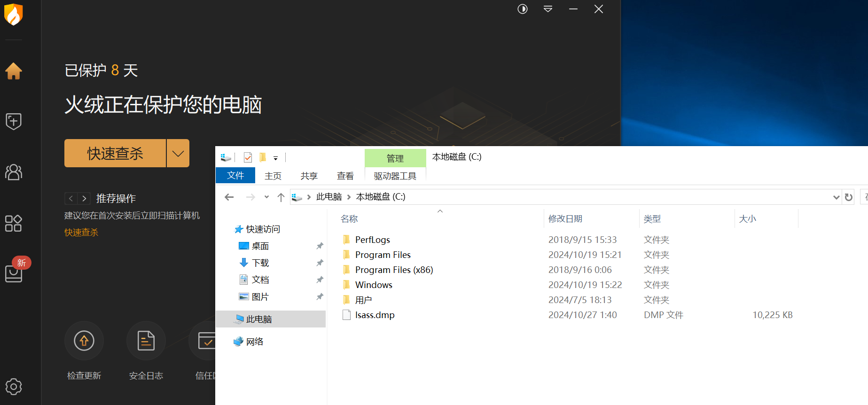Click New Folder quick access toolbar icon
Screen dimensions: 868x405
click(x=263, y=157)
